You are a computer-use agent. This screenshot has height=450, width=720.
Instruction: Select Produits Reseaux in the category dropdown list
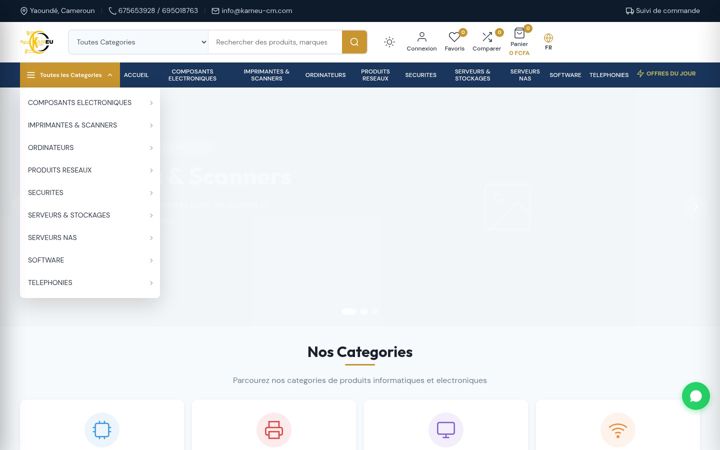90,170
